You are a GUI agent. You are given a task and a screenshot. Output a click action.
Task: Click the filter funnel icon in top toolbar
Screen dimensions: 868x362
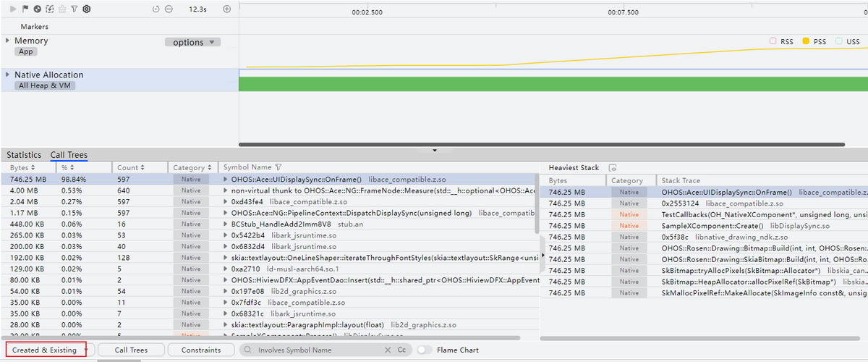click(74, 9)
